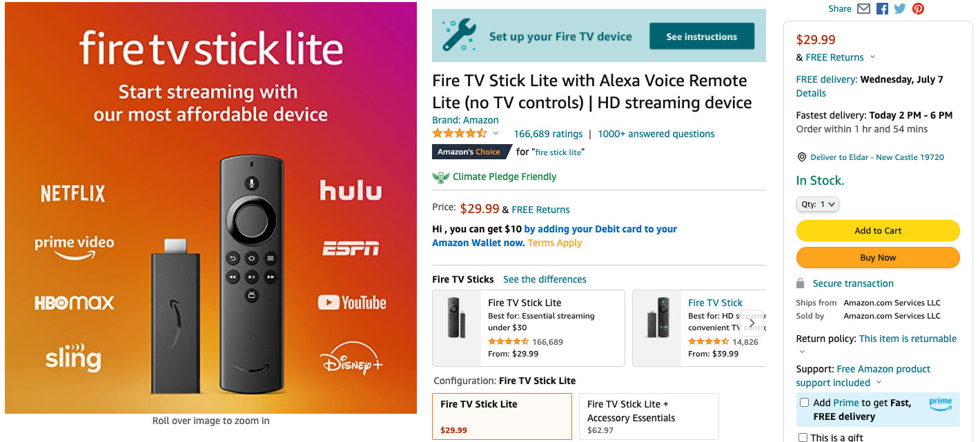Expand the star rating dropdown arrow

pos(496,134)
